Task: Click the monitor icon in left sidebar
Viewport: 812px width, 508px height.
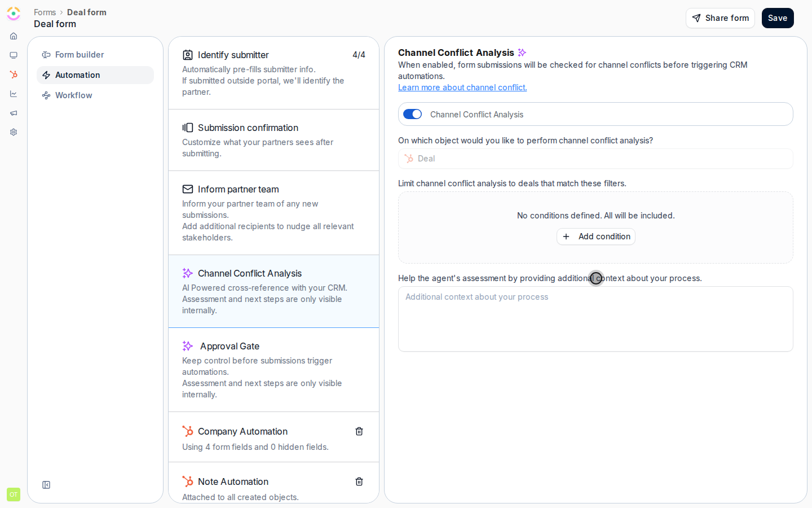Action: click(x=14, y=55)
